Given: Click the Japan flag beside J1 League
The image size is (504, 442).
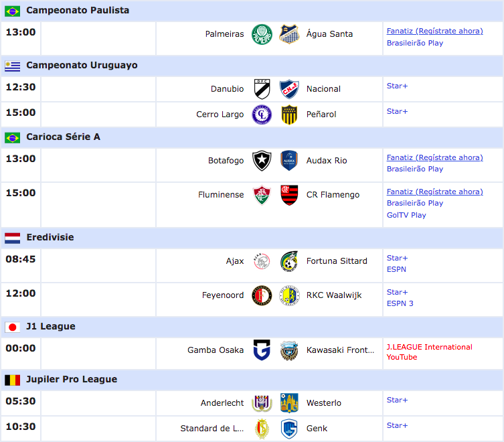Looking at the screenshot, I should point(13,327).
